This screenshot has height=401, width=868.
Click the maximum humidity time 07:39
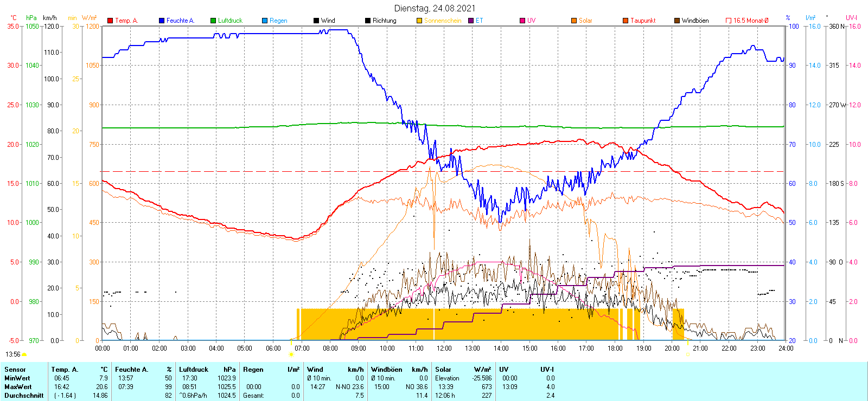[x=126, y=387]
